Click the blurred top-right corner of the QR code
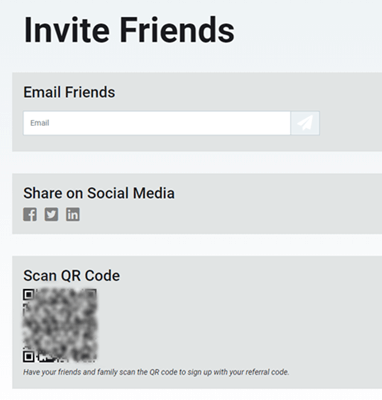 pyautogui.click(x=91, y=295)
